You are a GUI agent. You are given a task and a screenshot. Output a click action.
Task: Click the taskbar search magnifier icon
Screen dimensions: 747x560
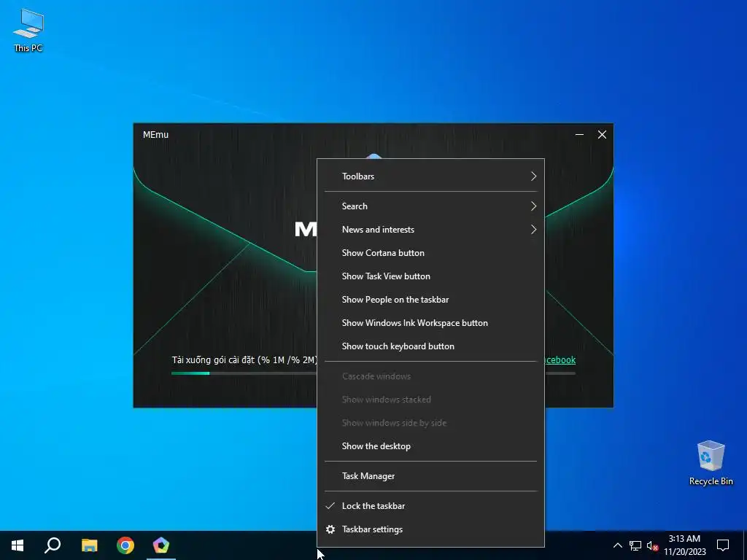point(53,545)
